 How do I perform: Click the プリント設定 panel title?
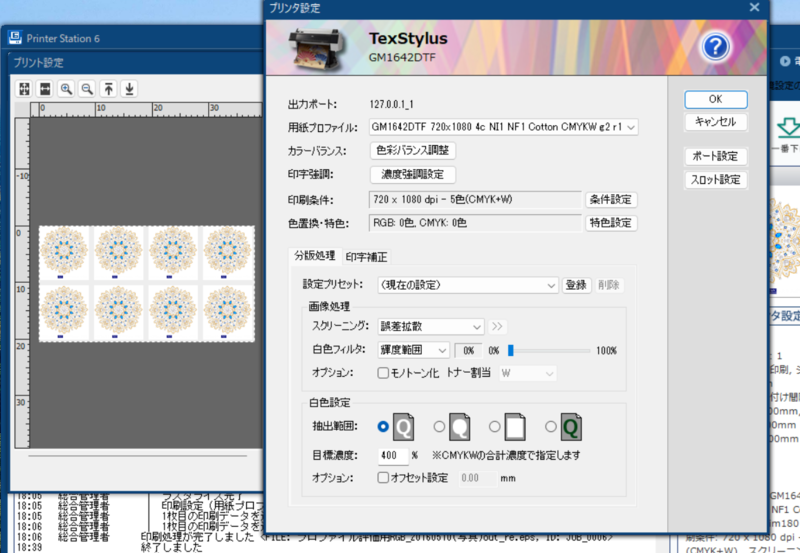[x=38, y=63]
